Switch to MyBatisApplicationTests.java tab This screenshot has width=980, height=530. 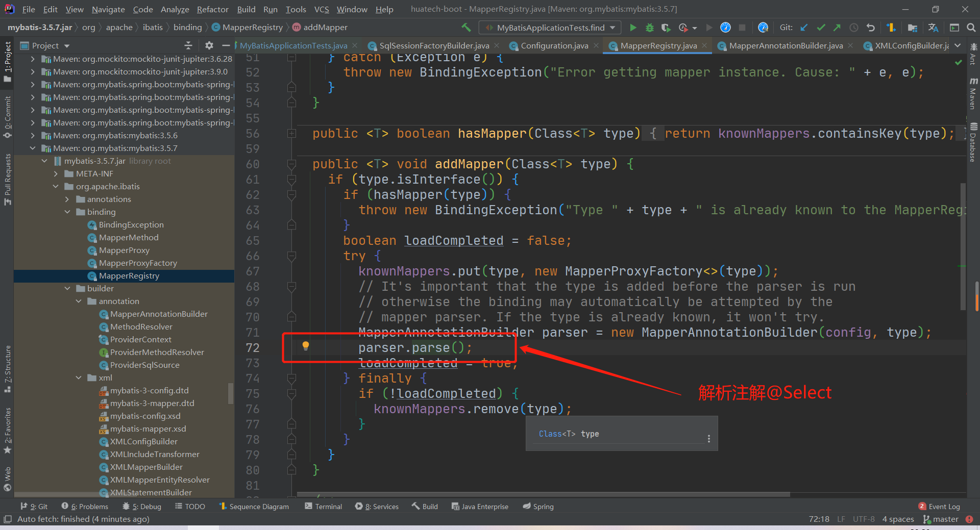[x=293, y=46]
